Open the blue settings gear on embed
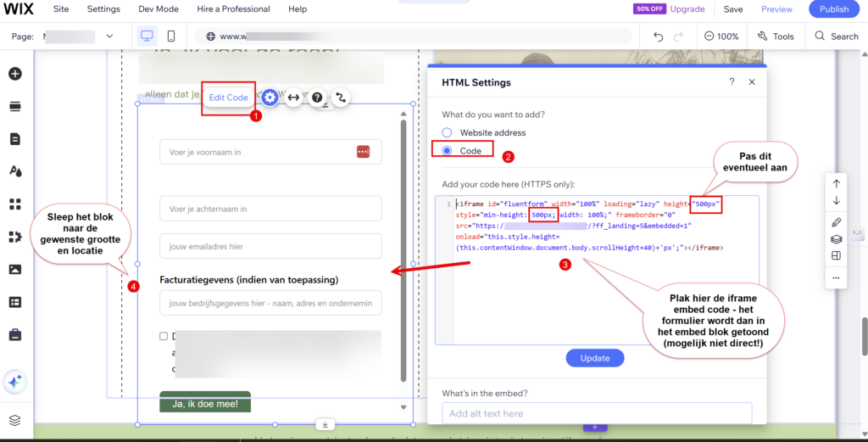The image size is (868, 442). 270,98
